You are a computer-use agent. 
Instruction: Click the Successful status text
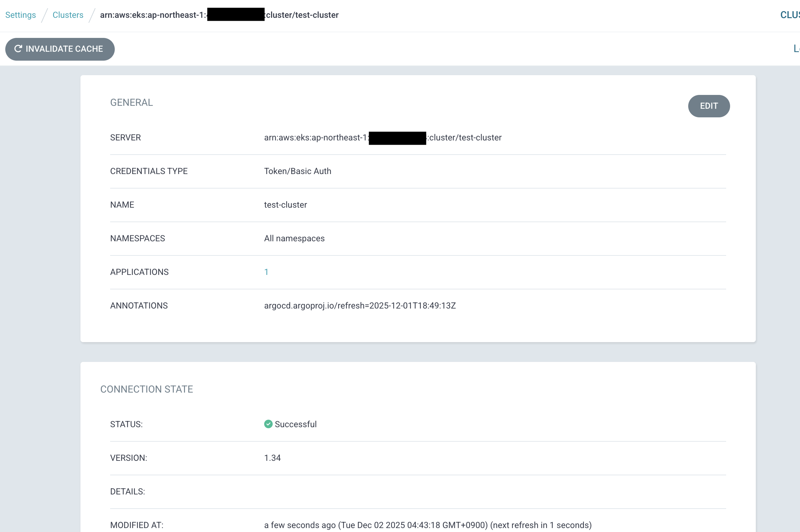(x=295, y=424)
